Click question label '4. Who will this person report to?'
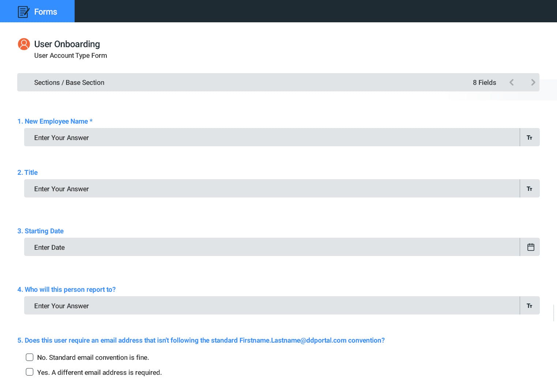This screenshot has height=392, width=557. click(67, 290)
